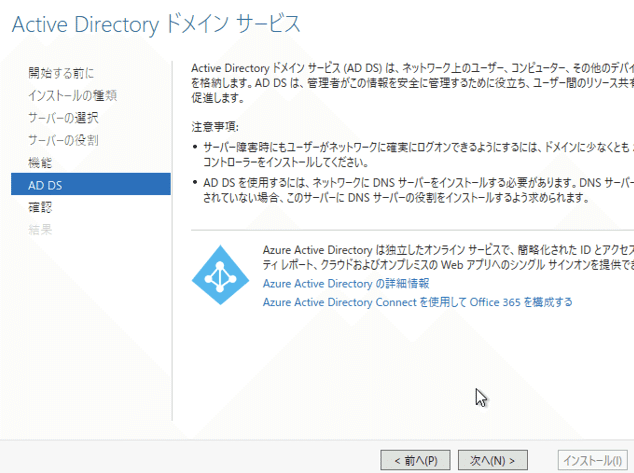The image size is (634, 473).
Task: Click the 前へ(P) back button
Action: pyautogui.click(x=415, y=460)
